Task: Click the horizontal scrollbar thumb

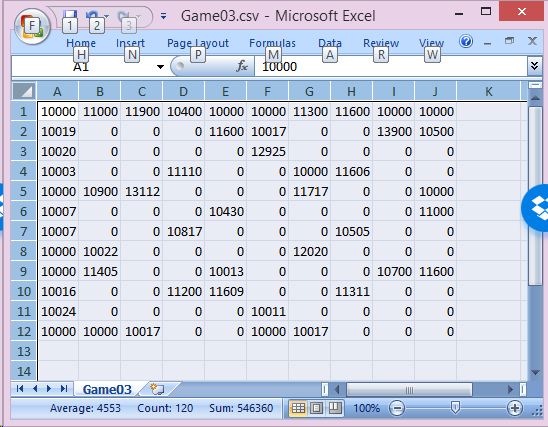Action: pos(409,389)
